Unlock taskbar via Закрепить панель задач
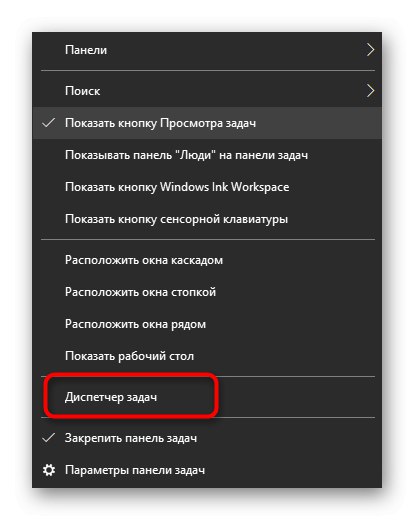 [x=207, y=438]
